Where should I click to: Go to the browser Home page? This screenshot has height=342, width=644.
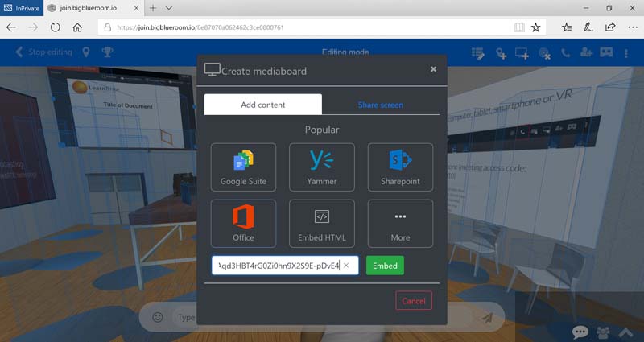[77, 27]
